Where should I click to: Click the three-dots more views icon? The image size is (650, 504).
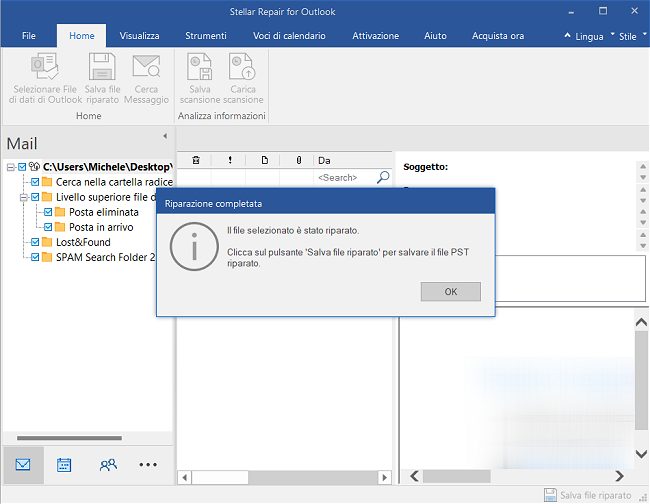click(148, 465)
